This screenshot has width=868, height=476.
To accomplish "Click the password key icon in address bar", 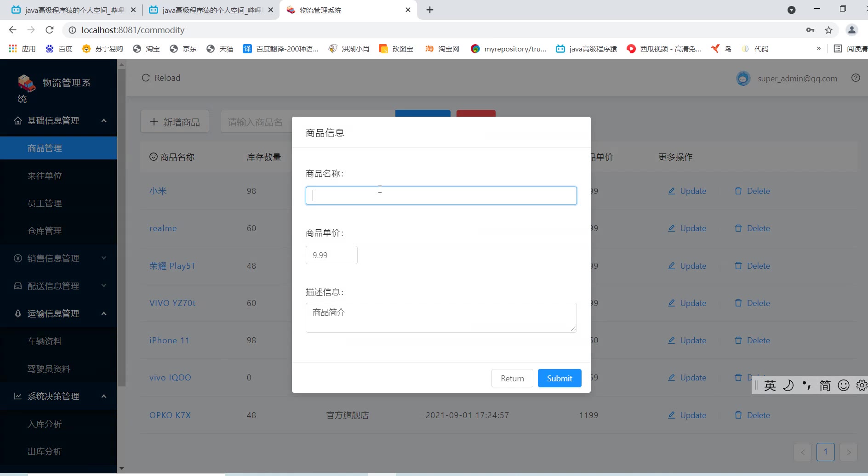I will click(810, 30).
